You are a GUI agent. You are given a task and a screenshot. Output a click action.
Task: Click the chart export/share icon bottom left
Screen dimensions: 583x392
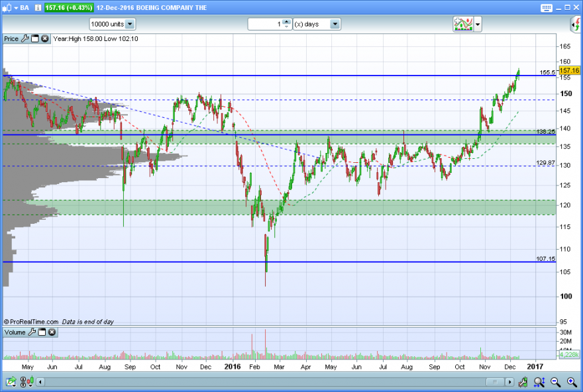11,381
